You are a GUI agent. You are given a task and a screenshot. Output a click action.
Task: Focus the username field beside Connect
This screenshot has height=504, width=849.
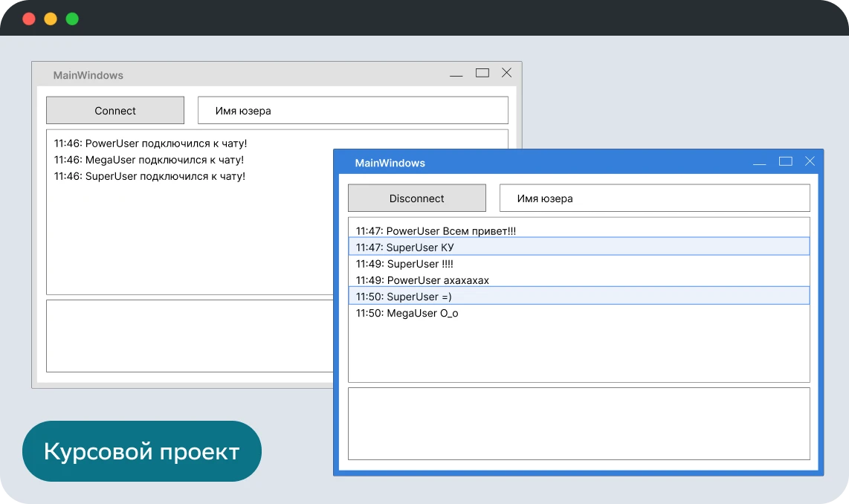(352, 111)
